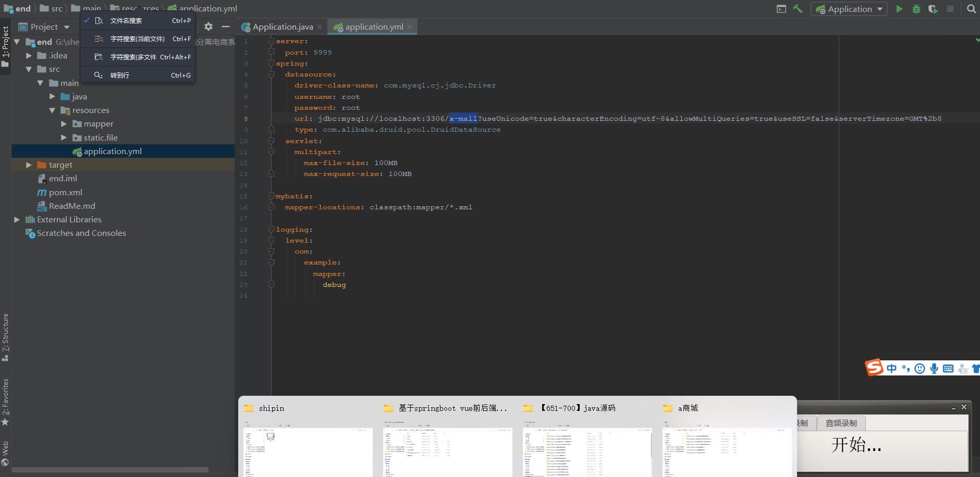Viewport: 980px width, 477px height.
Task: Open the shipin window thumbnail
Action: 308,437
